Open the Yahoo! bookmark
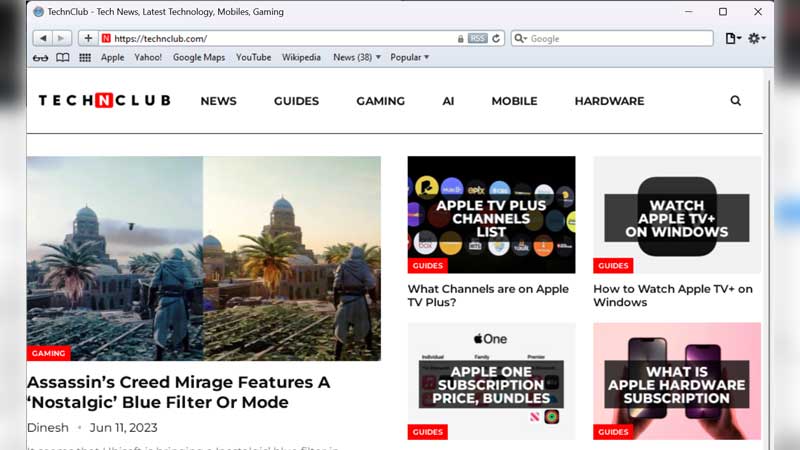This screenshot has height=450, width=800. (148, 57)
